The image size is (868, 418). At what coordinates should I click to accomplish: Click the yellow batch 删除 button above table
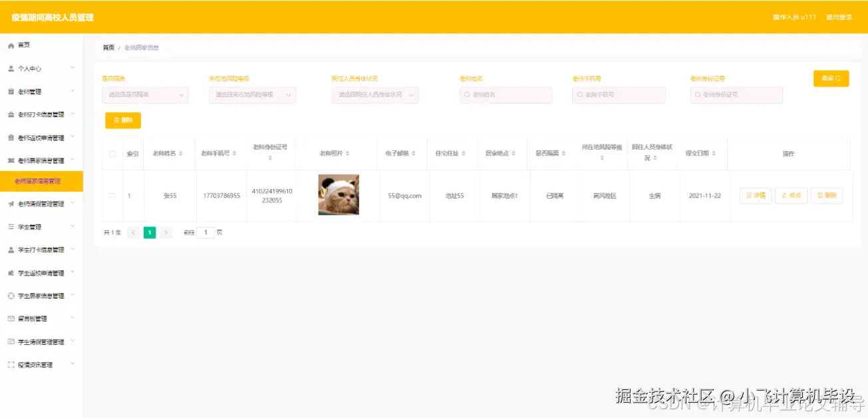tap(123, 120)
